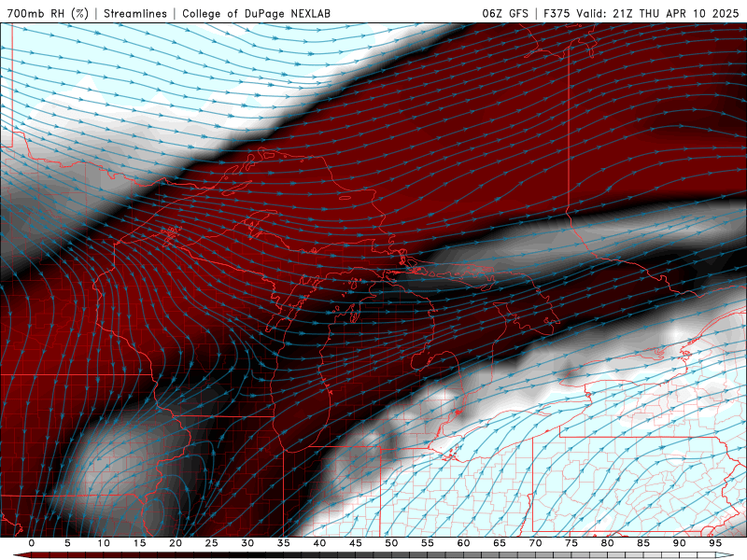
Task: Click the "F375" forecast hour label
Action: coord(557,13)
